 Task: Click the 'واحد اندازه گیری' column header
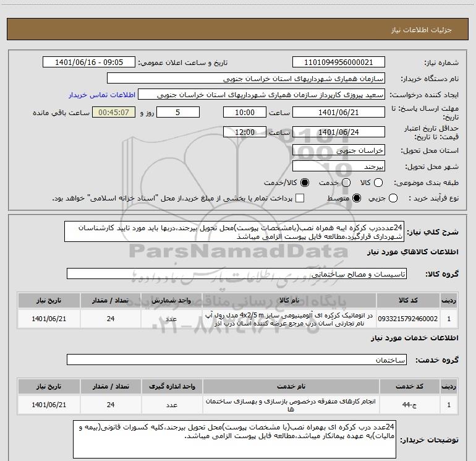[172, 386]
